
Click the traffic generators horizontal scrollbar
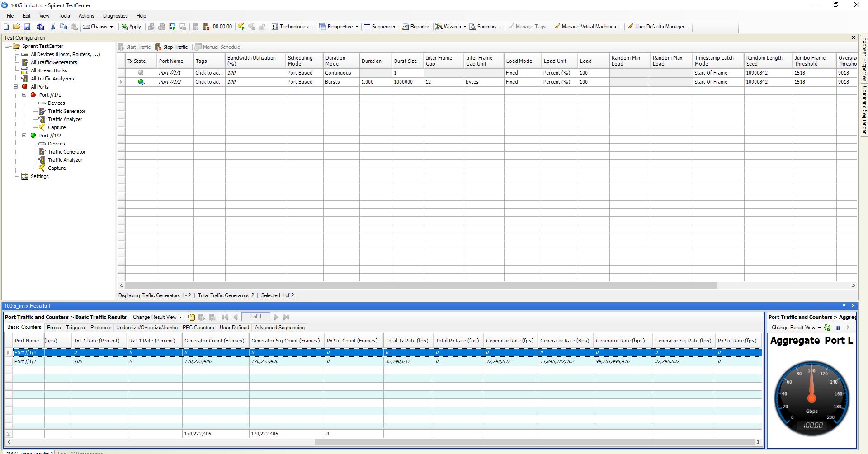coord(420,286)
